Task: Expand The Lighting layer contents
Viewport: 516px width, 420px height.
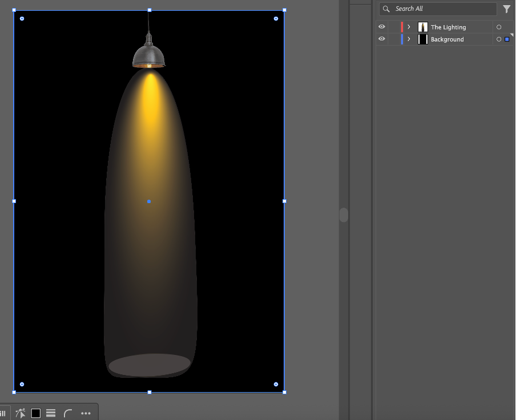Action: coord(409,27)
